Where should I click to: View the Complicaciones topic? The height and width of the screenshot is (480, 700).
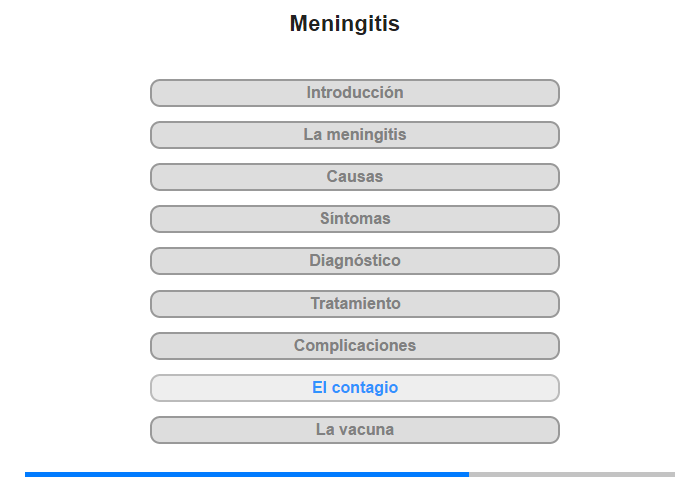tap(354, 346)
